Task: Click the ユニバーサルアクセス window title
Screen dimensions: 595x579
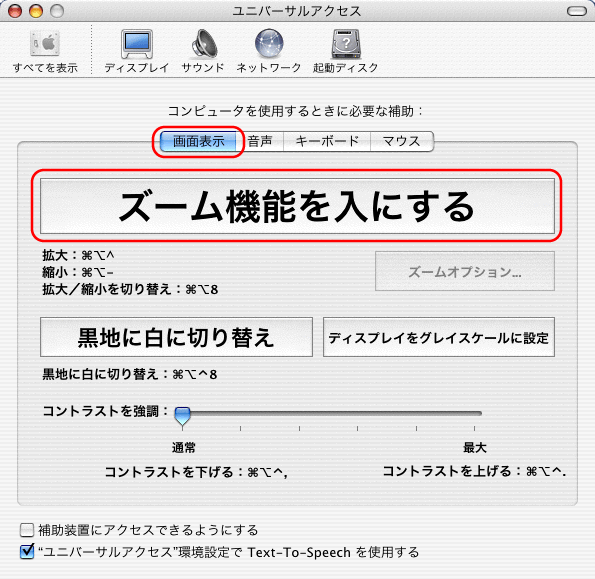Action: (x=297, y=11)
